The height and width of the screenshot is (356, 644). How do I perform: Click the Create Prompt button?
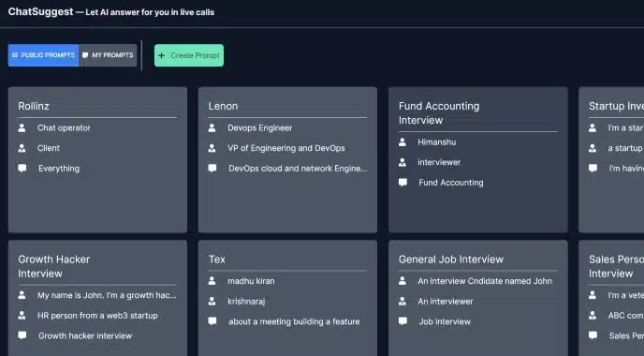[x=189, y=55]
